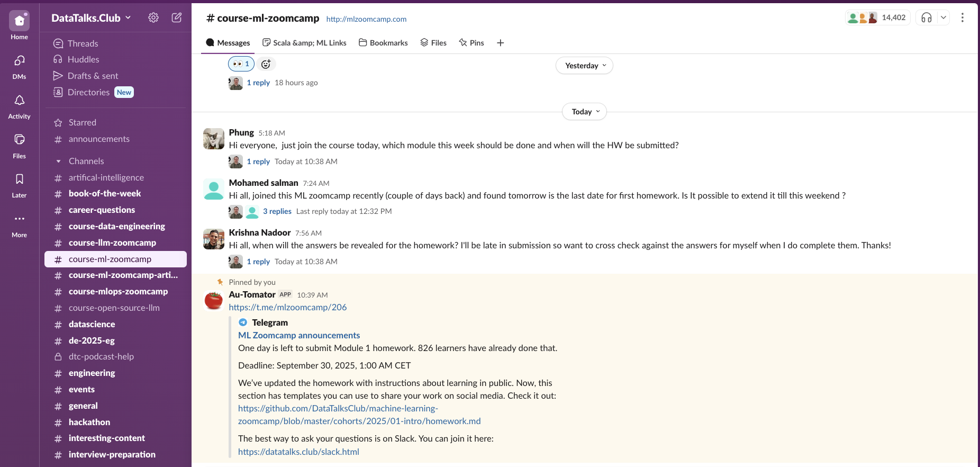Open the Today date dropdown
This screenshot has height=467, width=980.
584,112
